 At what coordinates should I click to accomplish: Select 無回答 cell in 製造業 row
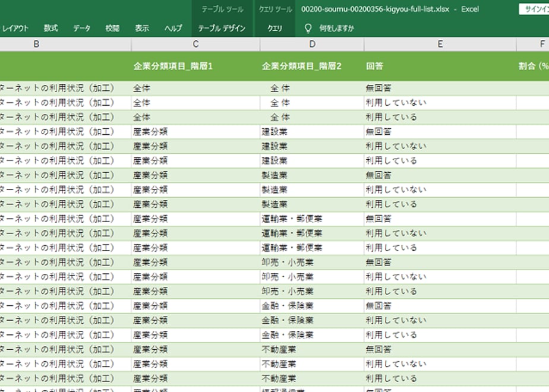click(x=440, y=175)
